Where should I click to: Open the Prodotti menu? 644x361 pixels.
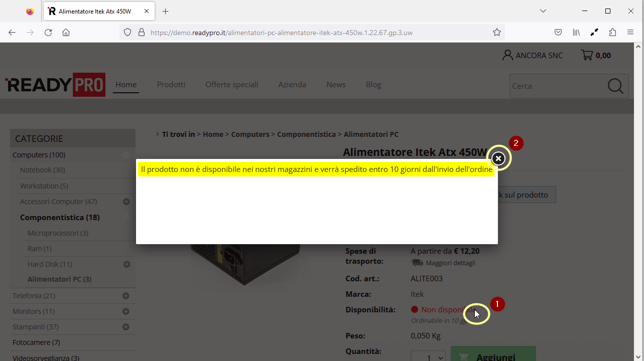[171, 85]
